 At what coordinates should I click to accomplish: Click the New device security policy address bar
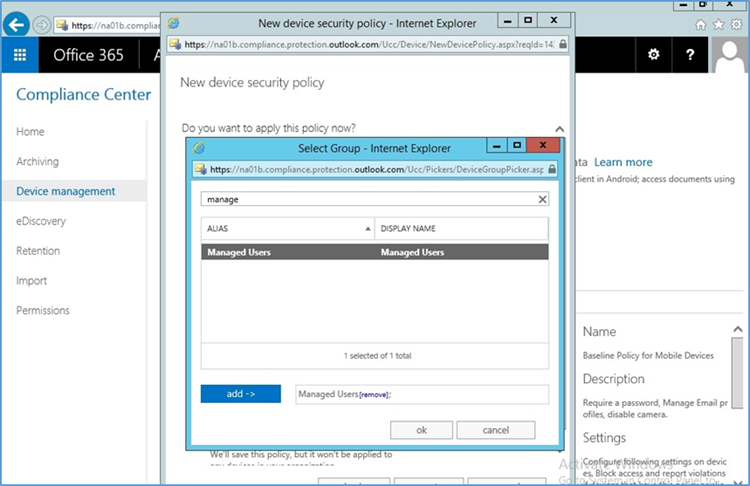point(369,44)
